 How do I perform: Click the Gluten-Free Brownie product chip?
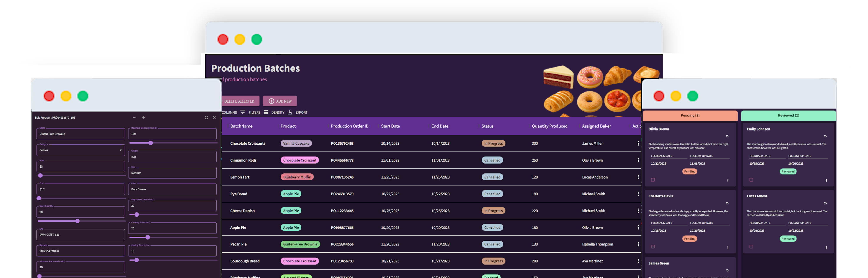[300, 244]
